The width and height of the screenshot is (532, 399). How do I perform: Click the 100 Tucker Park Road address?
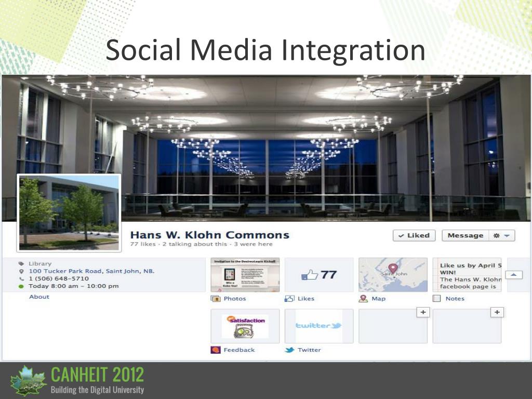coord(91,271)
